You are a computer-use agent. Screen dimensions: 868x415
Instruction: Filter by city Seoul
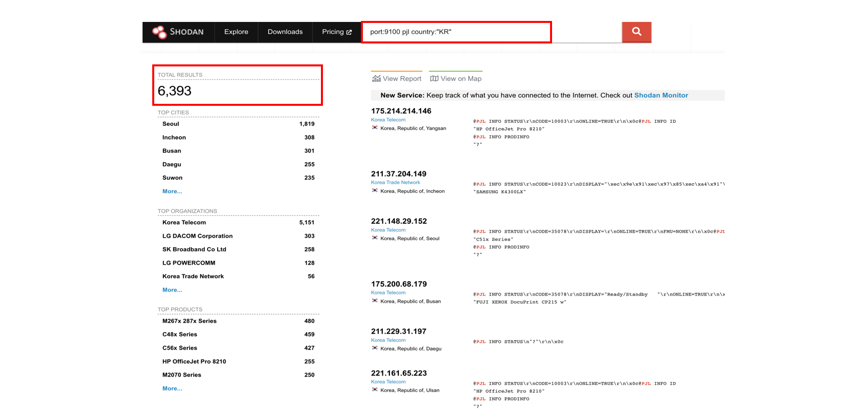(171, 124)
